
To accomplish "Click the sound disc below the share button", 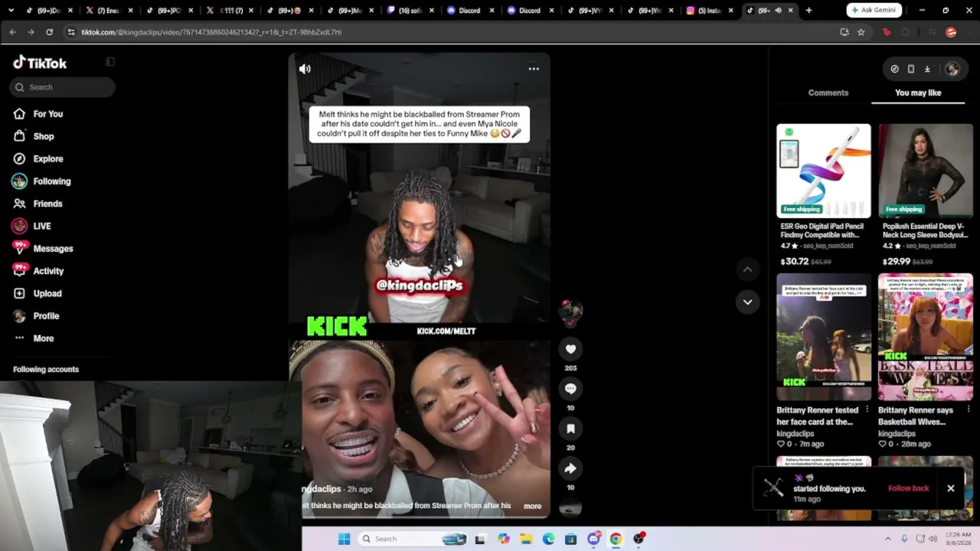I will pyautogui.click(x=570, y=509).
